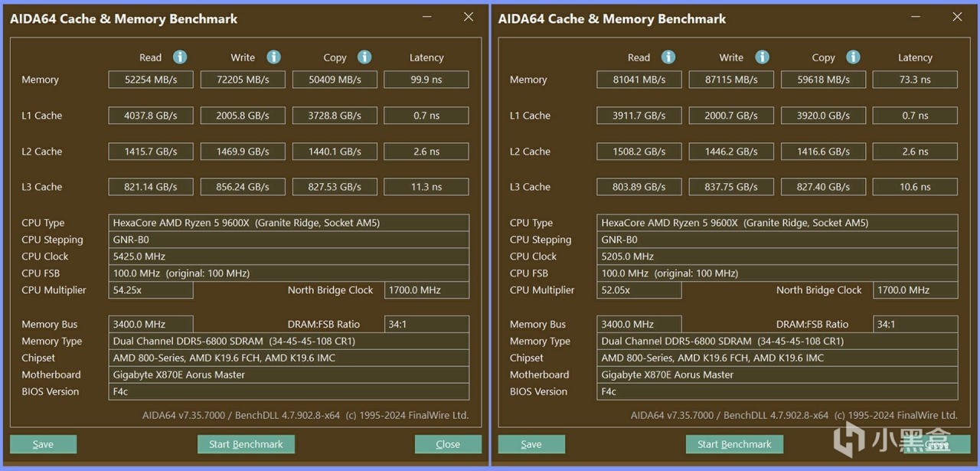Select Memory Read value 52254 MB/s
Screen dimensions: 980x471
pyautogui.click(x=151, y=80)
